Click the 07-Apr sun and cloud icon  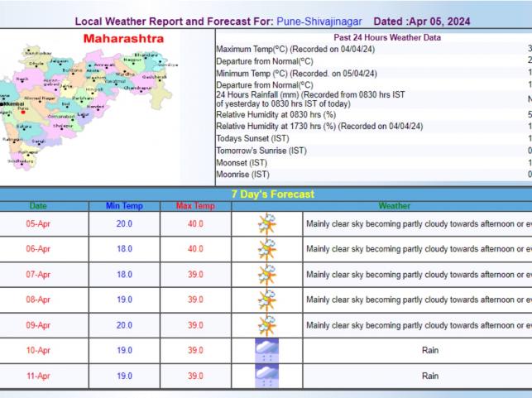266,275
